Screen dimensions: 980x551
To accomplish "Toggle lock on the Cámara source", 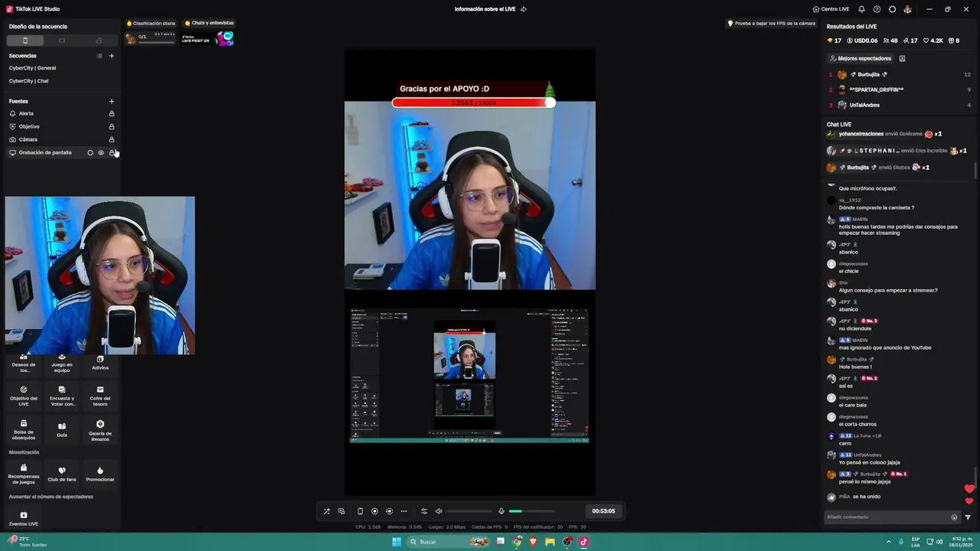I will click(112, 139).
